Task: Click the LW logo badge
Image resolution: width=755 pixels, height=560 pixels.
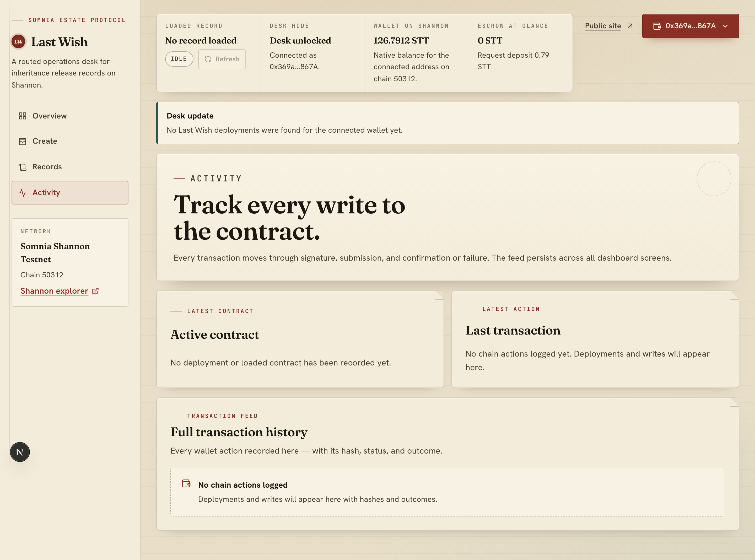Action: [18, 42]
